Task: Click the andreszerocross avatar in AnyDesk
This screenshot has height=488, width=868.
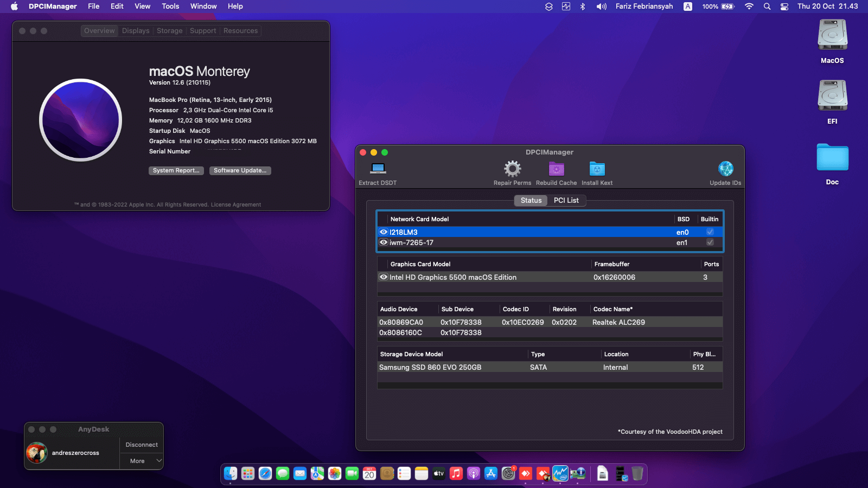Action: (37, 453)
